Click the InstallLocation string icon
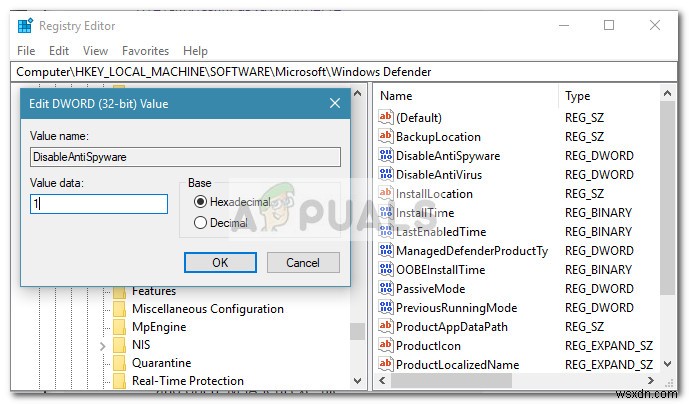Image resolution: width=689 pixels, height=404 pixels. coord(385,193)
